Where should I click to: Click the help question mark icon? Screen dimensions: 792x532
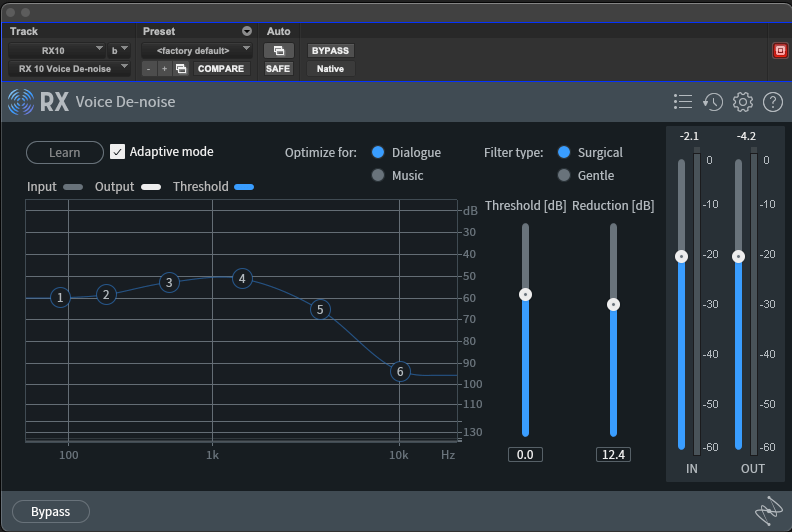(772, 101)
